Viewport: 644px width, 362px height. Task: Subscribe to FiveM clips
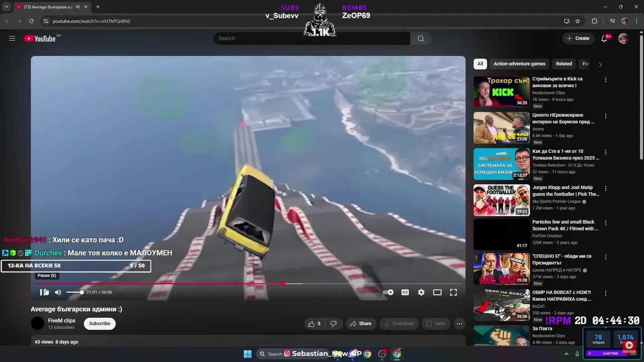click(100, 323)
